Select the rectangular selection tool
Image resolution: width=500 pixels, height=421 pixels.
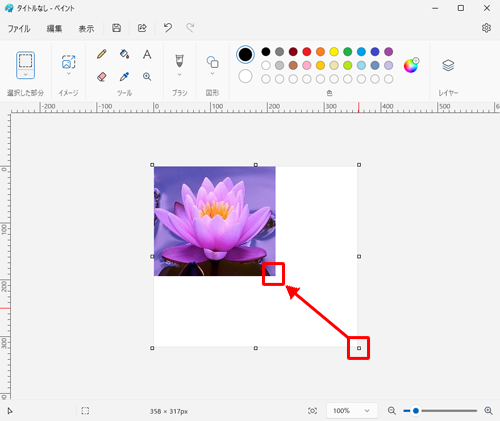point(25,61)
